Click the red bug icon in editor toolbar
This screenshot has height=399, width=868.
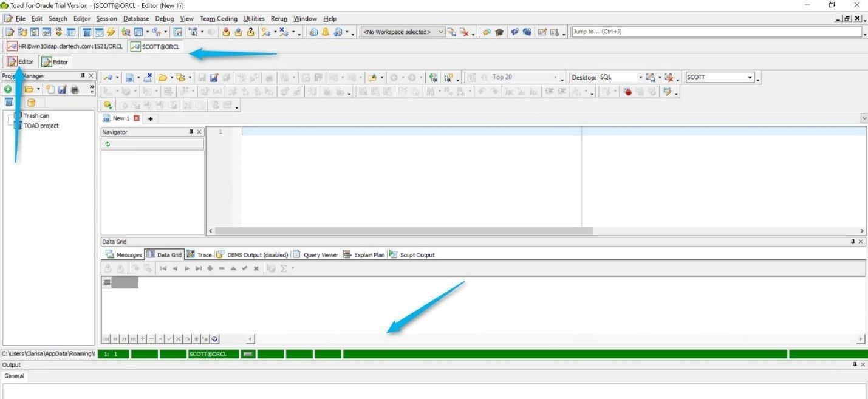tap(628, 92)
